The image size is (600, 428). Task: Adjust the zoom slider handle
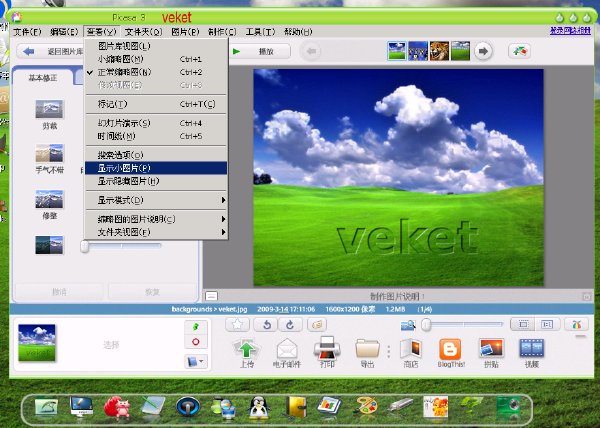pyautogui.click(x=426, y=325)
